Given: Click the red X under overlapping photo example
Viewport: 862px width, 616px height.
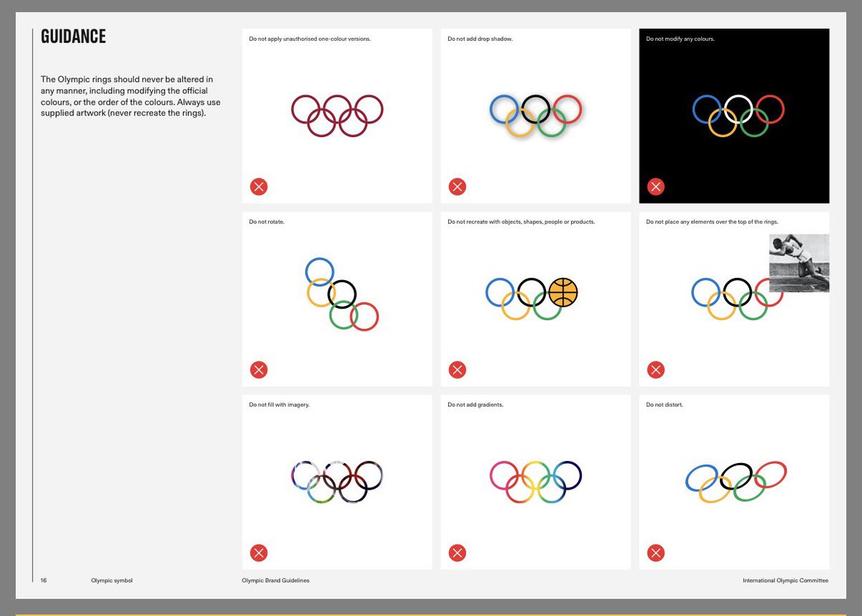Looking at the screenshot, I should coord(655,370).
